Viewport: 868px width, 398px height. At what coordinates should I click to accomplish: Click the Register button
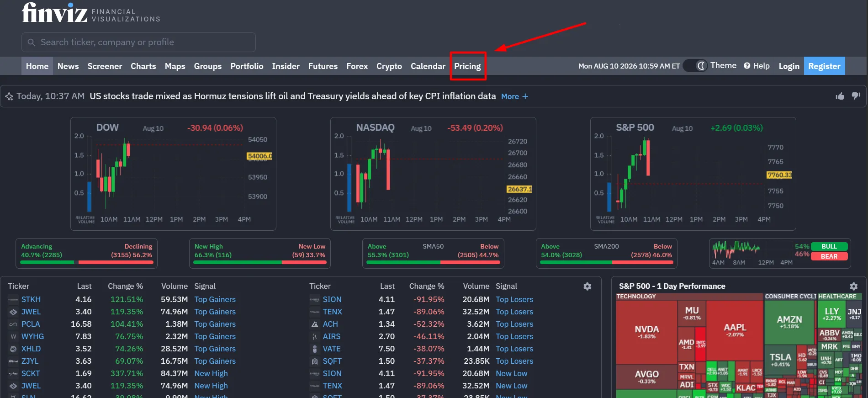825,66
